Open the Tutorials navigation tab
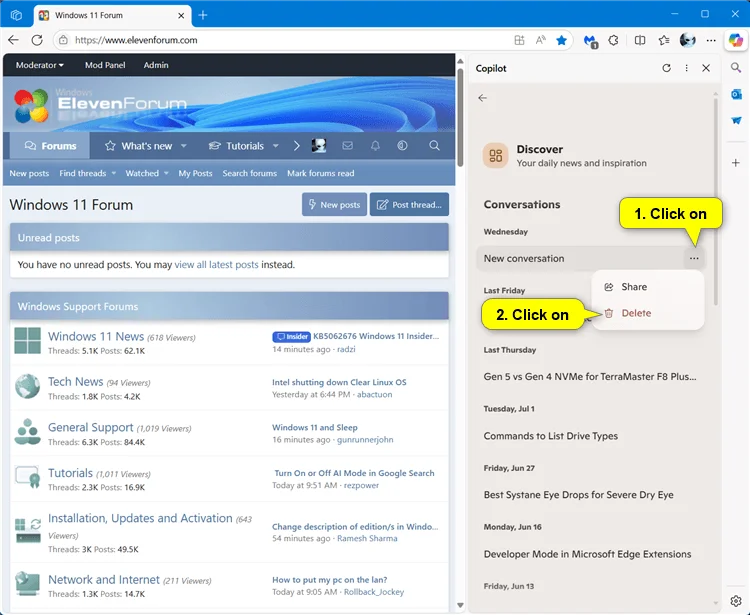This screenshot has width=750, height=615. click(236, 146)
